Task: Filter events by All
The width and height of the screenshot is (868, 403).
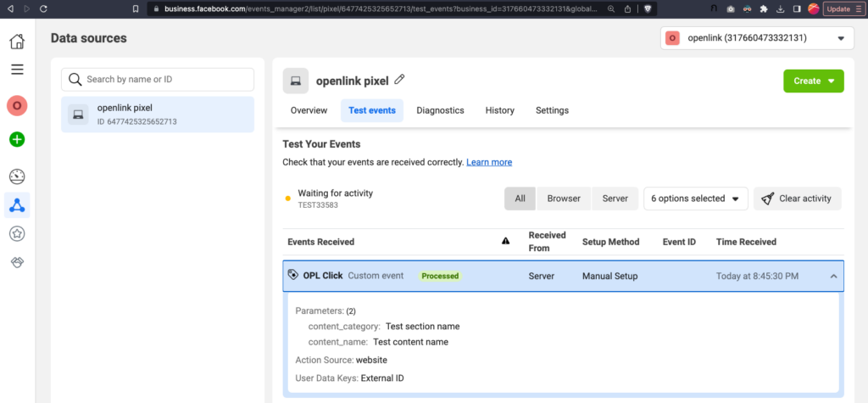Action: pyautogui.click(x=520, y=199)
